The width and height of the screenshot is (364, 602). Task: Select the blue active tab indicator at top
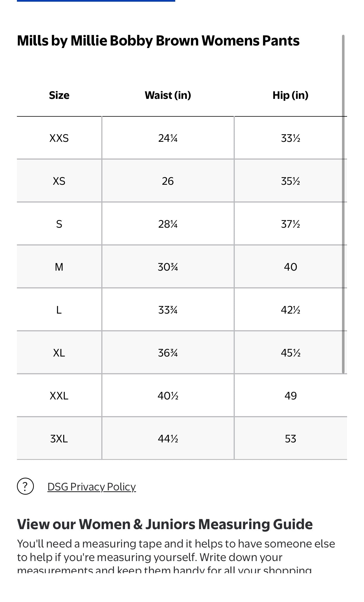[x=96, y=1]
